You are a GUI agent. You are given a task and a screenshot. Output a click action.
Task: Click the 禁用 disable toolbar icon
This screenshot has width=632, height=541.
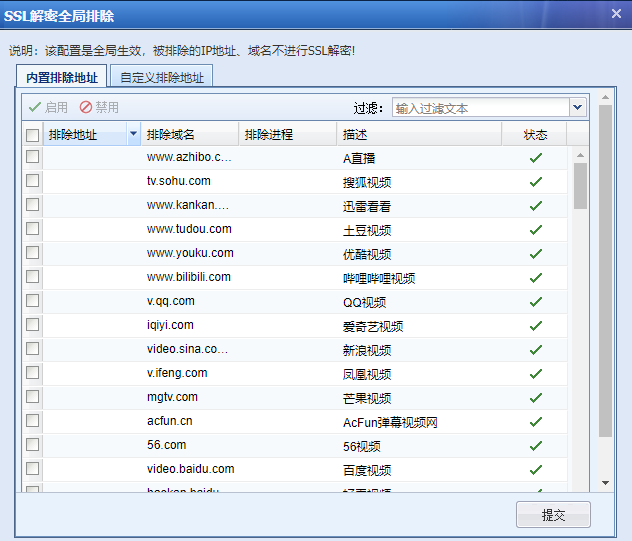click(x=86, y=107)
